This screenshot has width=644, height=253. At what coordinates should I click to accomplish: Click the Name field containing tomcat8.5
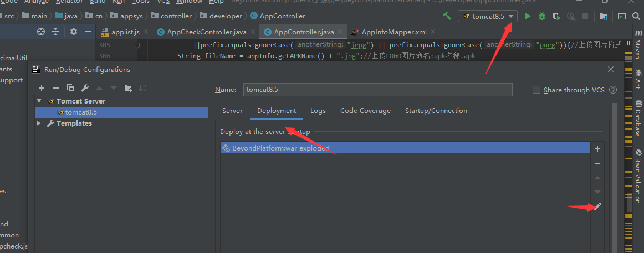377,90
